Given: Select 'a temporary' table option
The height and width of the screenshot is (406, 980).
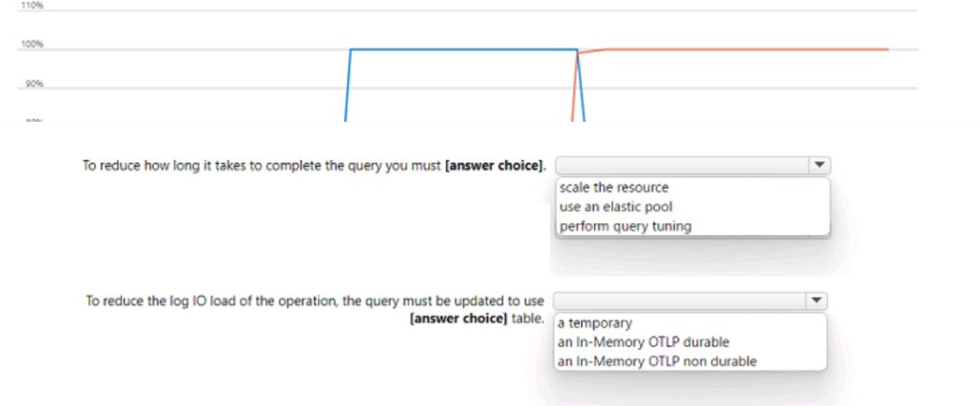Looking at the screenshot, I should (x=595, y=323).
